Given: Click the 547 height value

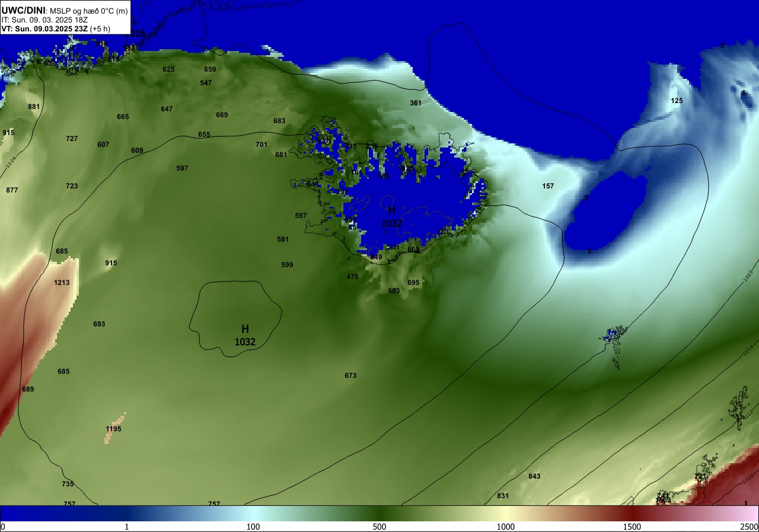Looking at the screenshot, I should (x=206, y=83).
